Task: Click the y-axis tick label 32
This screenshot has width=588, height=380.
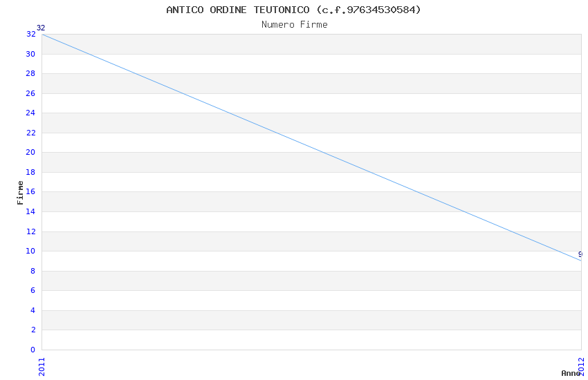Action: pos(30,34)
